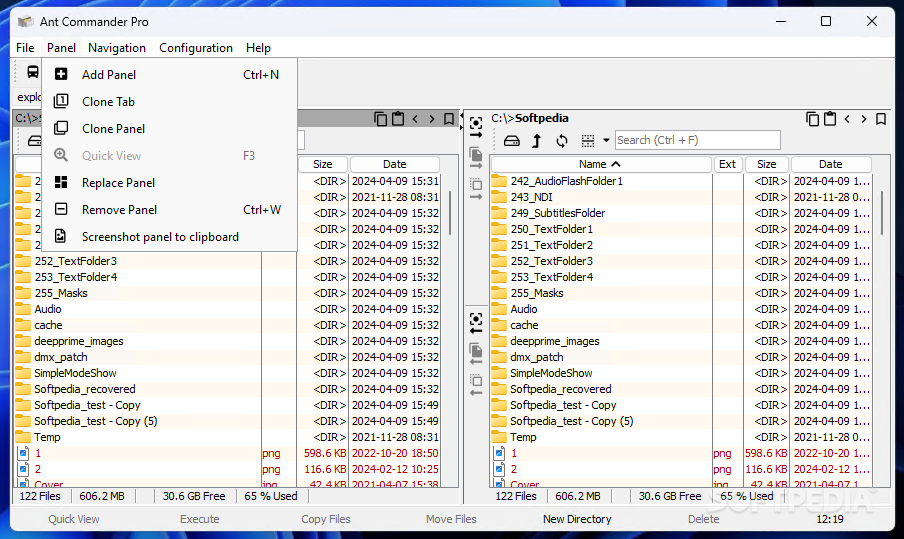Open the Configuration menu

196,48
